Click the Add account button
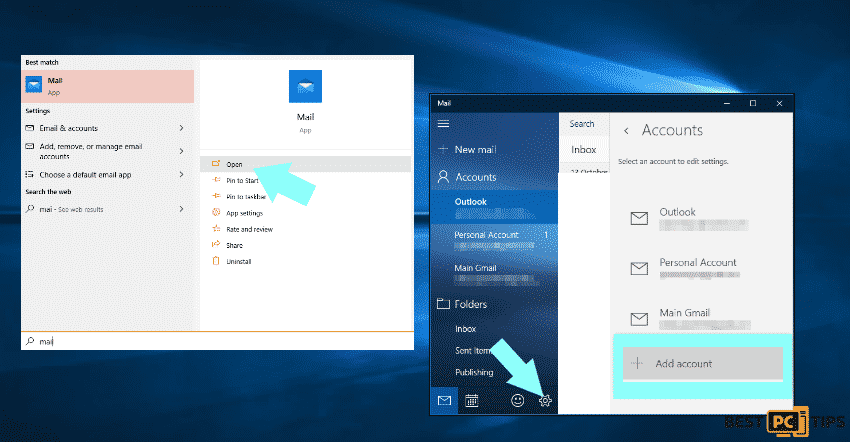The width and height of the screenshot is (850, 442). (703, 363)
